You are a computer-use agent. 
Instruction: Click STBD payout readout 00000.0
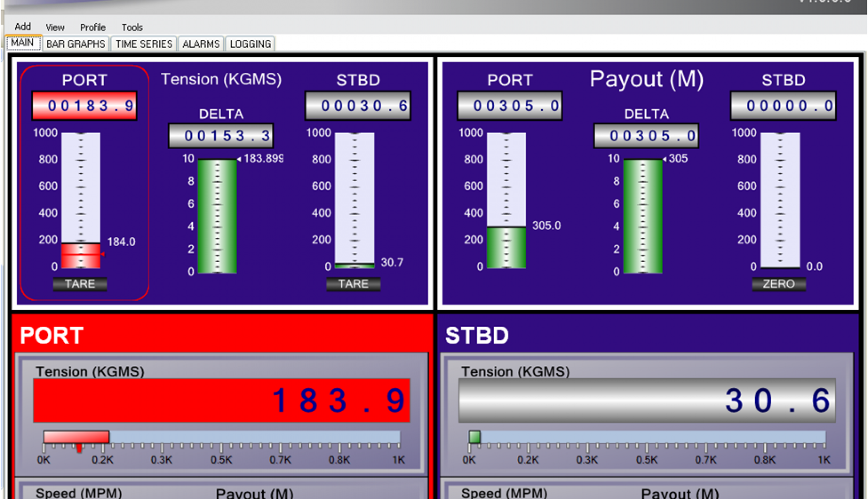(784, 106)
